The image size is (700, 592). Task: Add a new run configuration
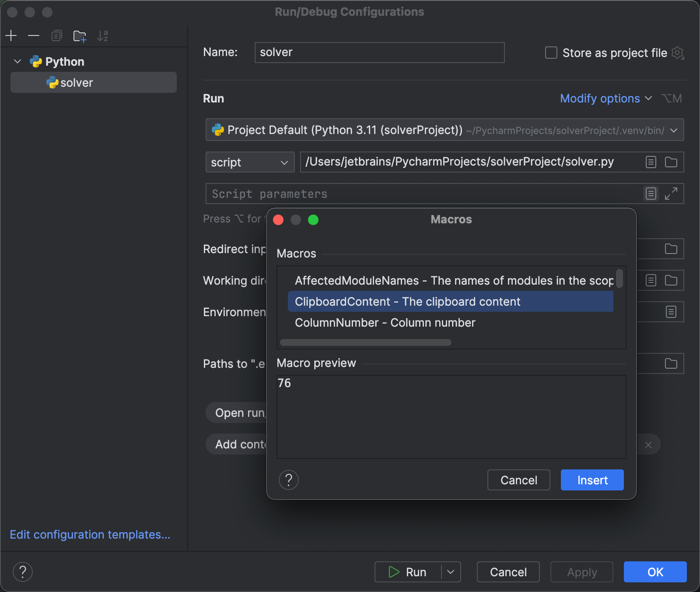tap(11, 36)
